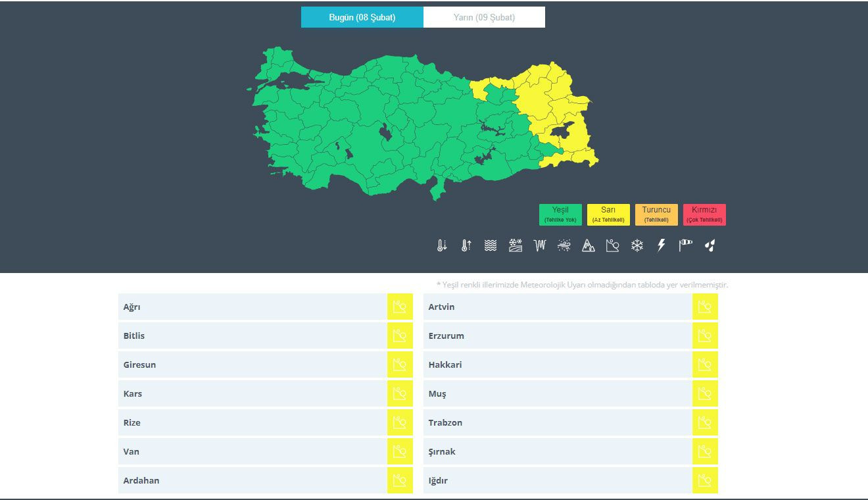This screenshot has height=500, width=868.
Task: Click the red Kırmızı legend swatch
Action: pyautogui.click(x=704, y=214)
